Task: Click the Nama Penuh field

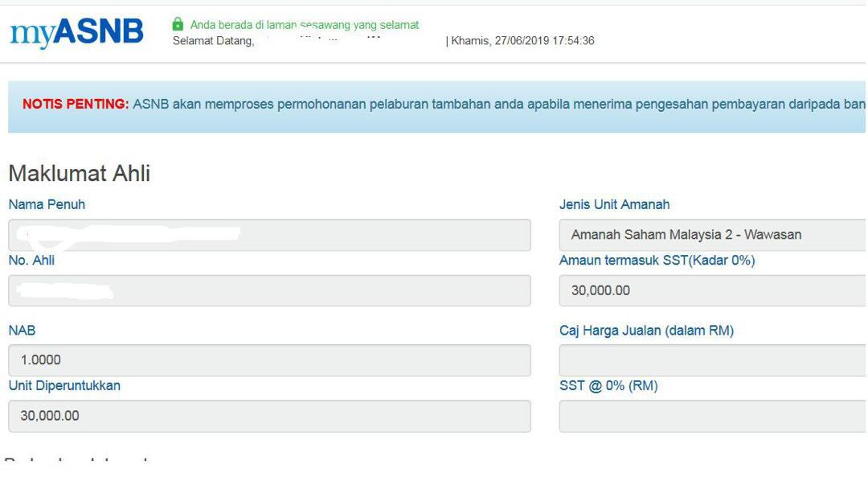Action: [x=269, y=235]
